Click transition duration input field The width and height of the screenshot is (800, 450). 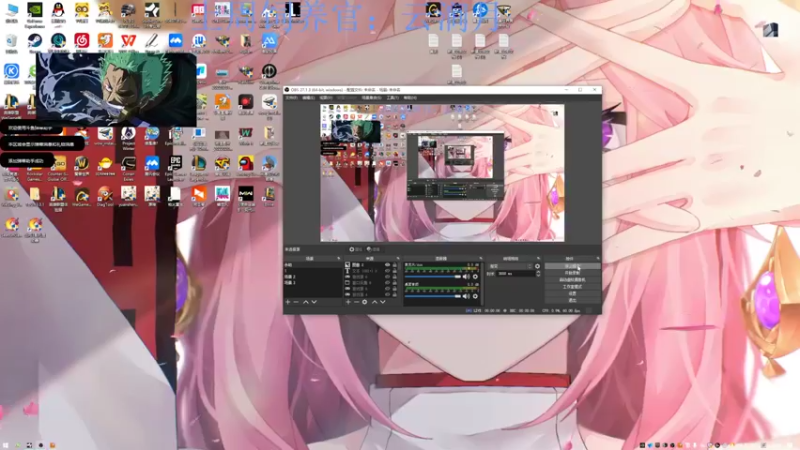[x=516, y=274]
